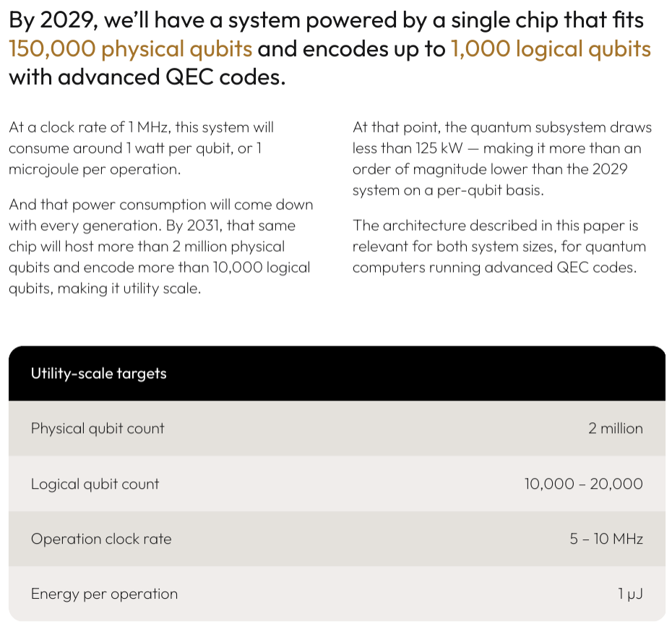Click the paragraph starting 'At a clock rate'
The width and height of the screenshot is (672, 632).
pos(141,148)
